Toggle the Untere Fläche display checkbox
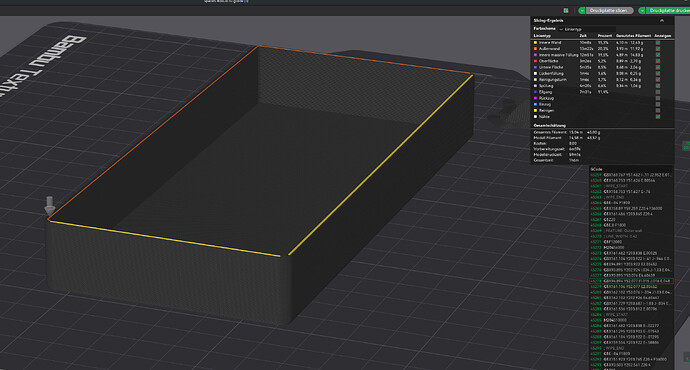The image size is (690, 370). click(657, 67)
